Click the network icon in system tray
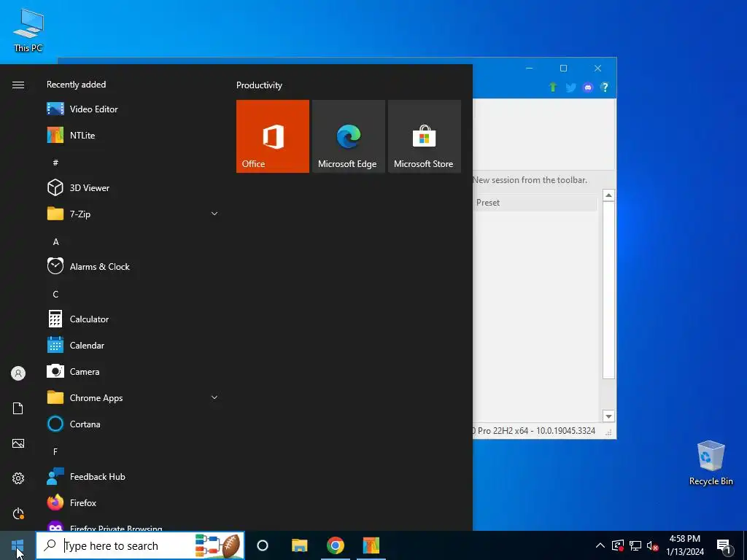Screen dimensions: 747x560 [635, 545]
